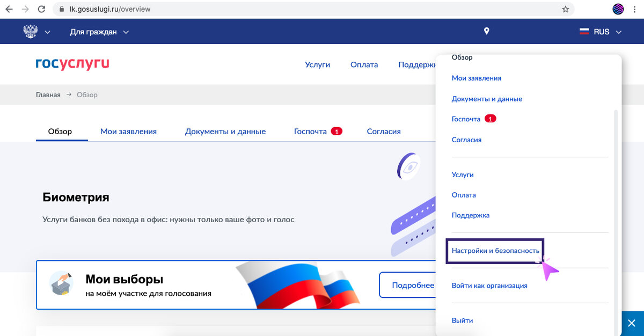644x336 pixels.
Task: Click the Мои выборы banner title
Action: tap(124, 279)
